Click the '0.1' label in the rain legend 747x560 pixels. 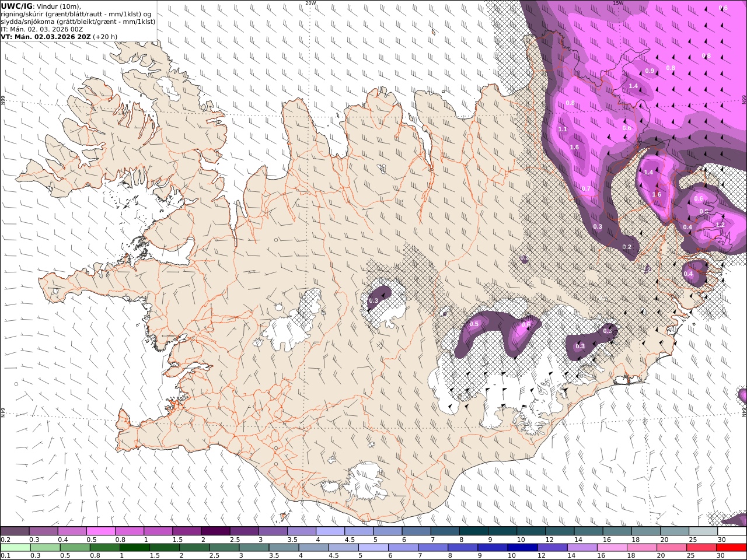click(x=5, y=556)
